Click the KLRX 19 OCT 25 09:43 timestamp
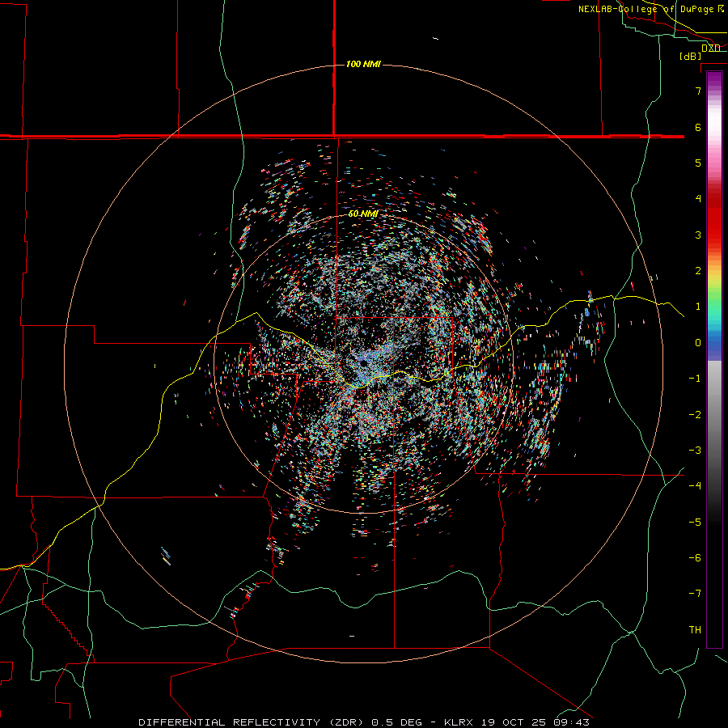Viewport: 728px width, 728px height. click(517, 722)
